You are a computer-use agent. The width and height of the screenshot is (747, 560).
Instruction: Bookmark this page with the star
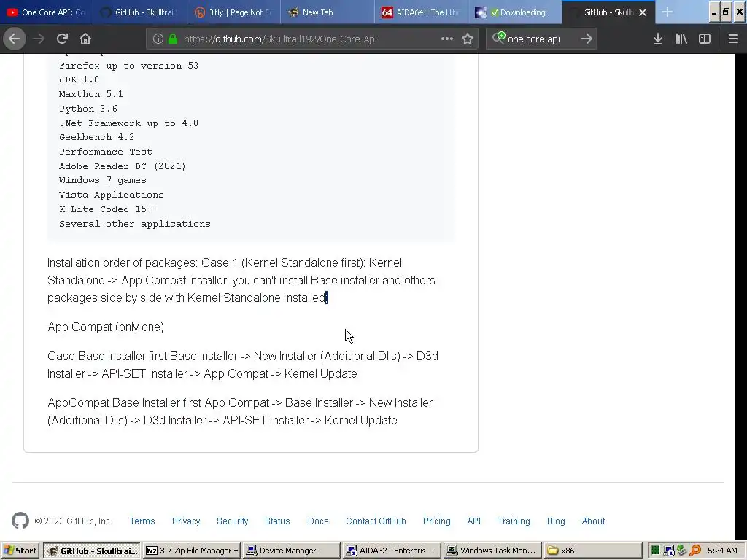click(468, 39)
